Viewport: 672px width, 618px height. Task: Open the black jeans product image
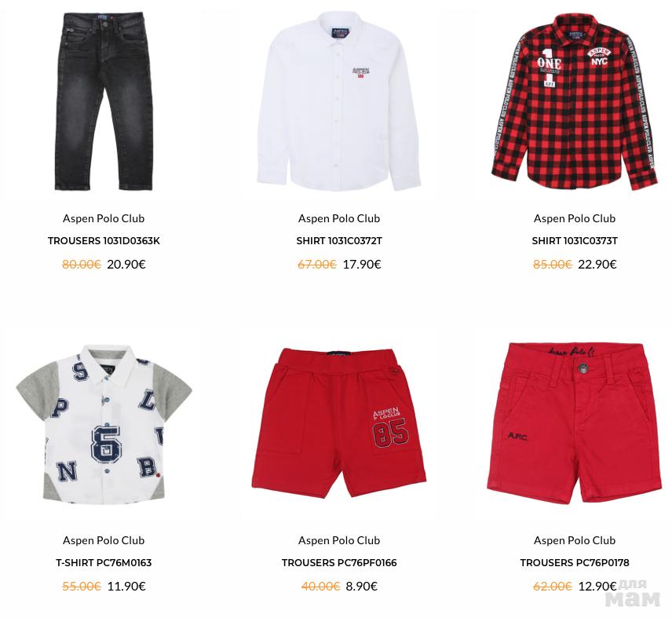pyautogui.click(x=104, y=101)
